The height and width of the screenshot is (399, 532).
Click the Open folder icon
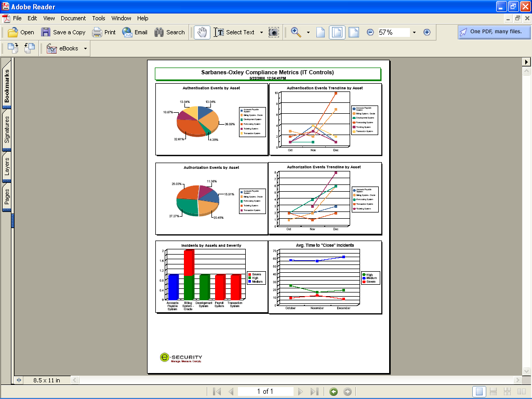click(13, 32)
